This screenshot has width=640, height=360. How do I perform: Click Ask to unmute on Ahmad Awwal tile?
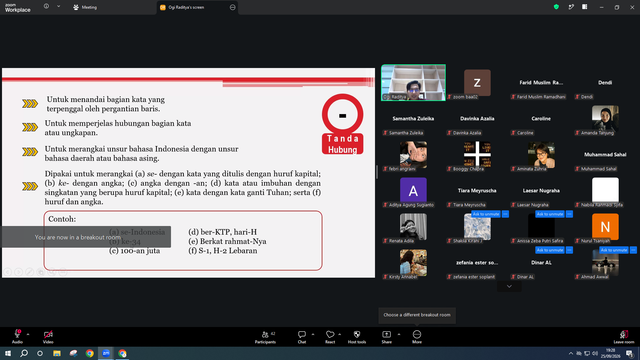click(614, 250)
